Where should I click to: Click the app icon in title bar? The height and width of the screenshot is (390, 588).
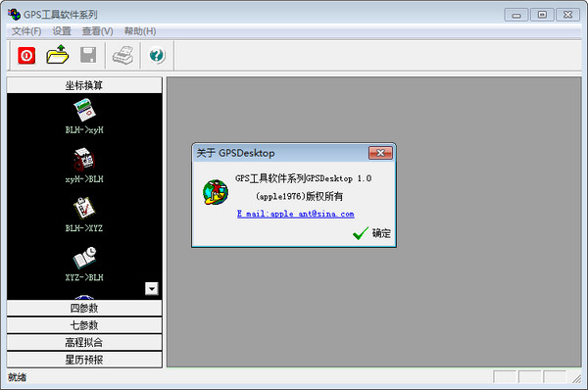(15, 15)
